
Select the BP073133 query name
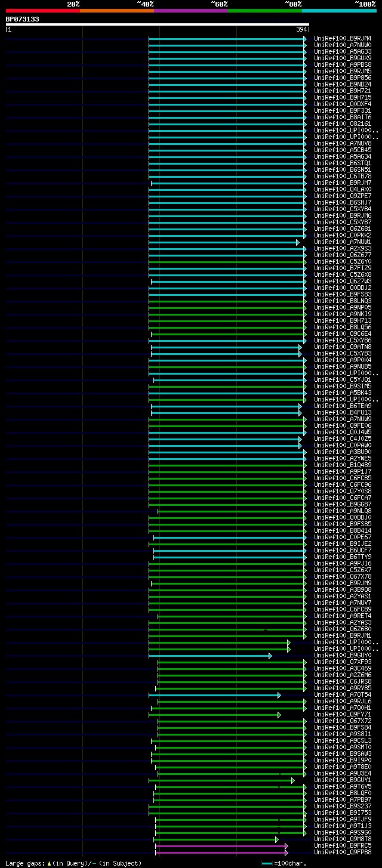click(22, 19)
